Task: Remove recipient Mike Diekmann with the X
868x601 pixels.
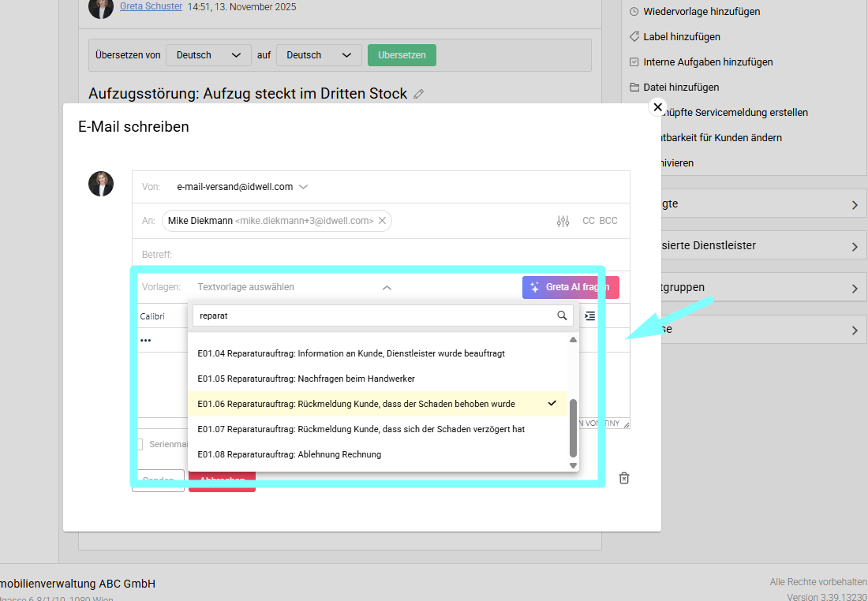Action: click(x=382, y=221)
